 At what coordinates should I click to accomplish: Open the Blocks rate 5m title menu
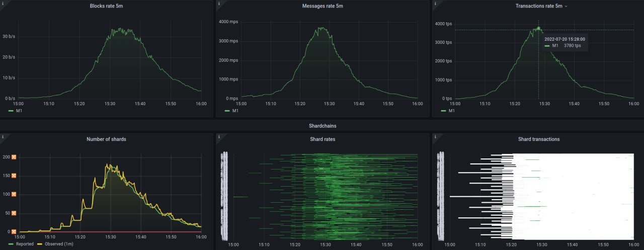(x=106, y=6)
